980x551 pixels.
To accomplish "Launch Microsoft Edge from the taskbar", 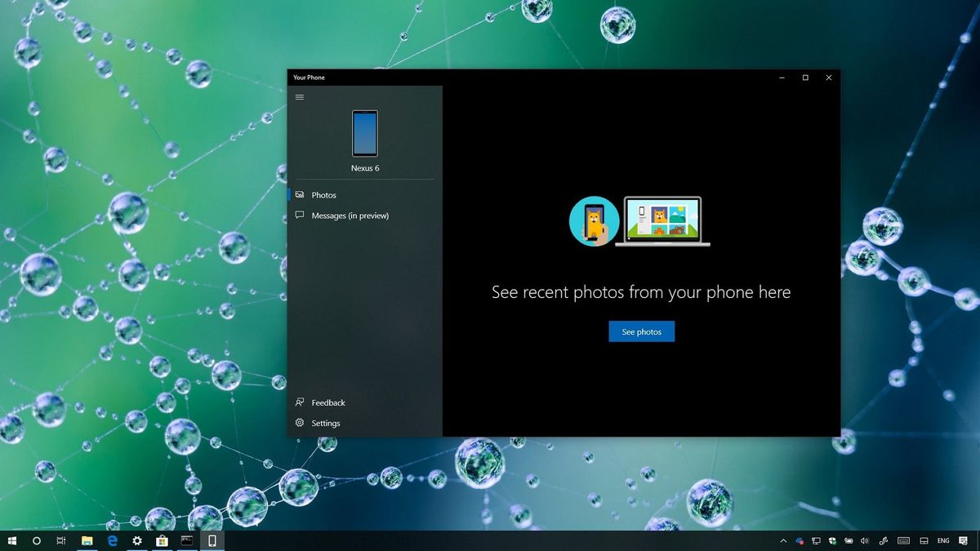I will (x=113, y=540).
